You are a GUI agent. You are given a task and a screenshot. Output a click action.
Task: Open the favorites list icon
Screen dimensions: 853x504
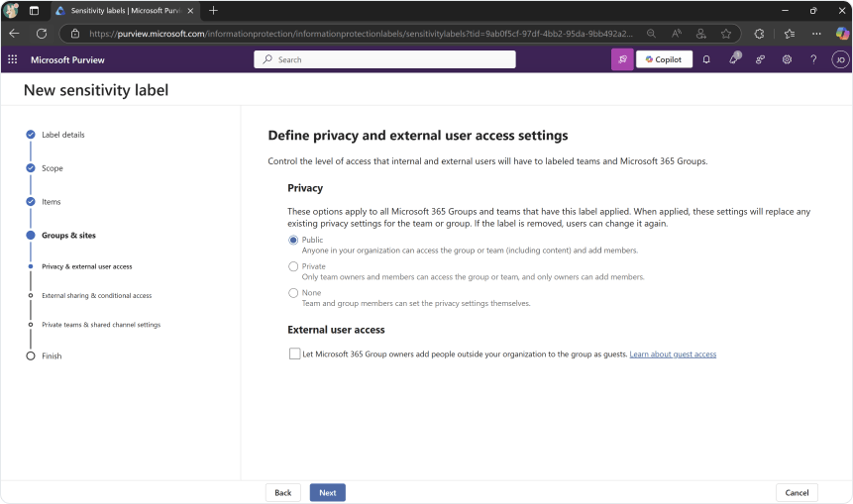790,34
